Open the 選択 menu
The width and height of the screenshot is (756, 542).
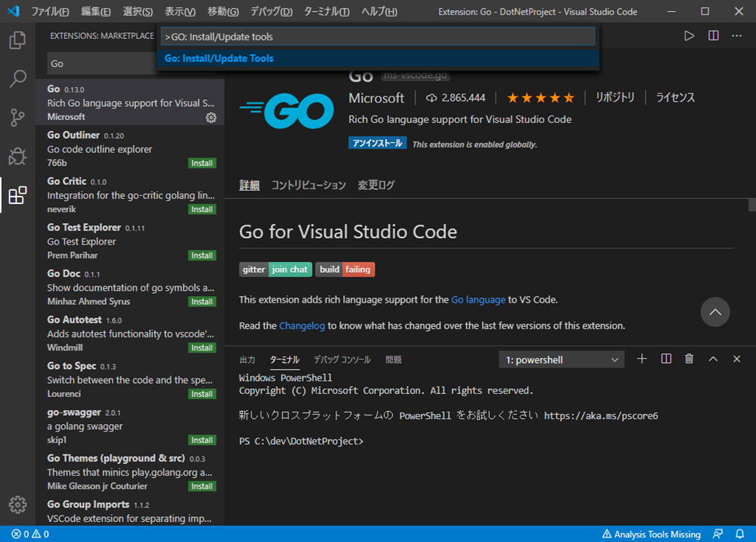138,12
